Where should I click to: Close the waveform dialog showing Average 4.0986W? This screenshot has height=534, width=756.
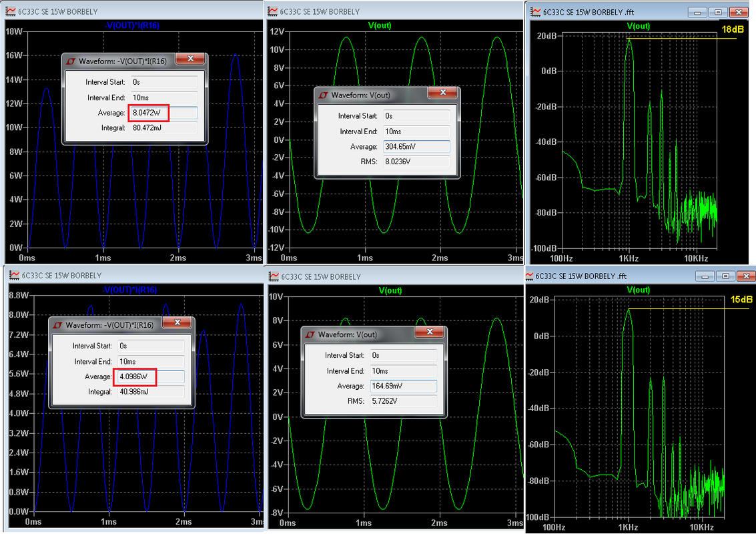click(x=177, y=322)
